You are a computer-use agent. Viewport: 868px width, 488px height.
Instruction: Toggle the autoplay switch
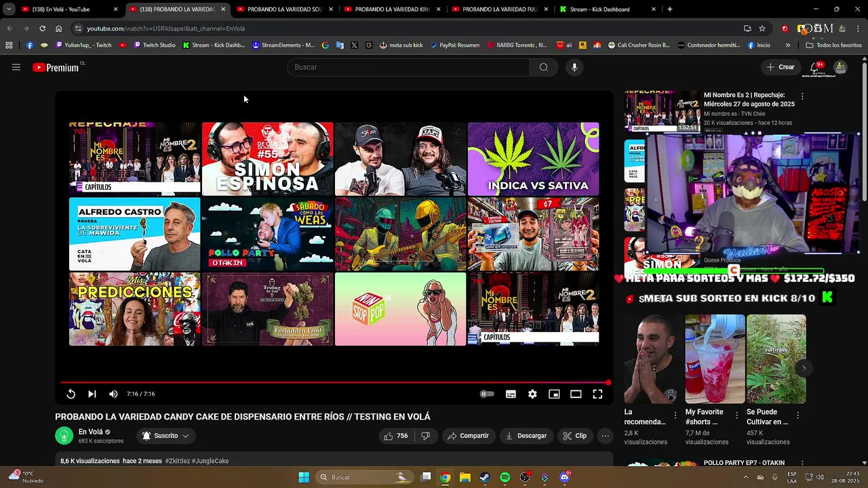(487, 394)
